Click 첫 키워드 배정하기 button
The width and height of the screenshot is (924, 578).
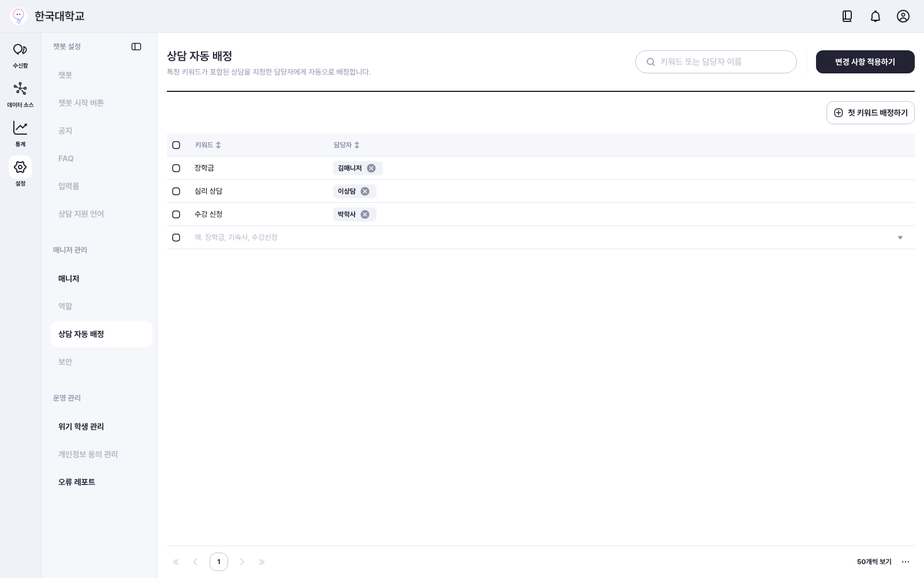pyautogui.click(x=870, y=113)
